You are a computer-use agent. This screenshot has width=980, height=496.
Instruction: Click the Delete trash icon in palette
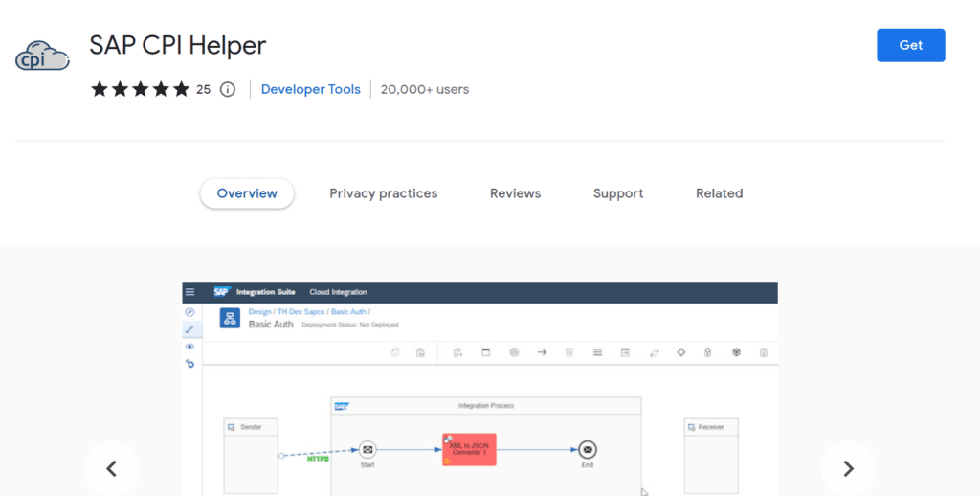click(569, 352)
